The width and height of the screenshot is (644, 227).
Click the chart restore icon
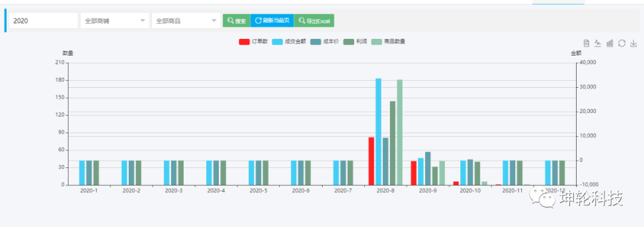[622, 43]
